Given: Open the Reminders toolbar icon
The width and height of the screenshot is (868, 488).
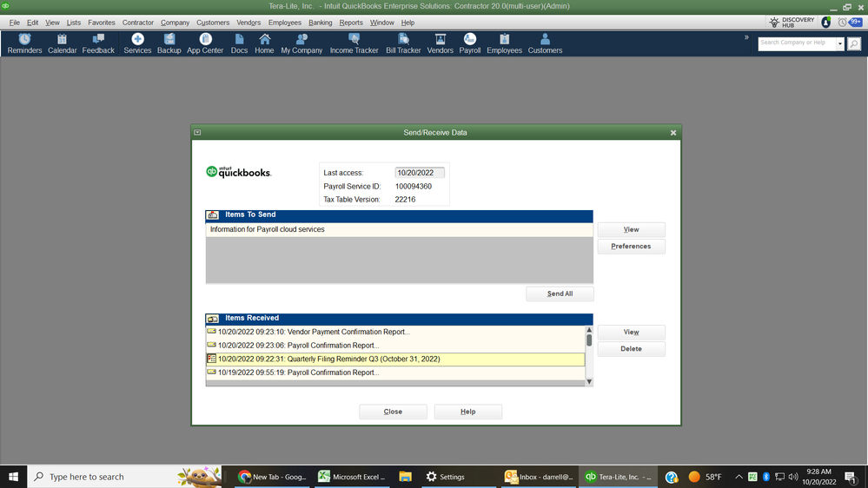Looking at the screenshot, I should click(x=24, y=43).
